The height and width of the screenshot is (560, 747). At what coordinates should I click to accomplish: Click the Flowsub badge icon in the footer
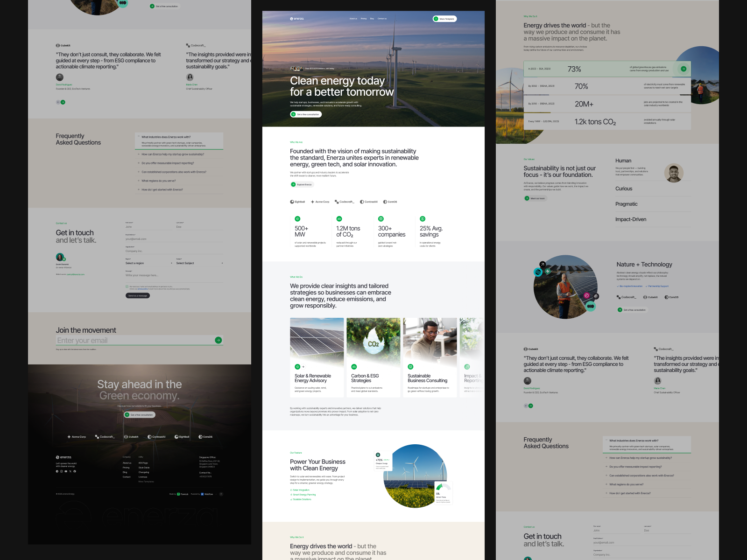[x=178, y=494]
